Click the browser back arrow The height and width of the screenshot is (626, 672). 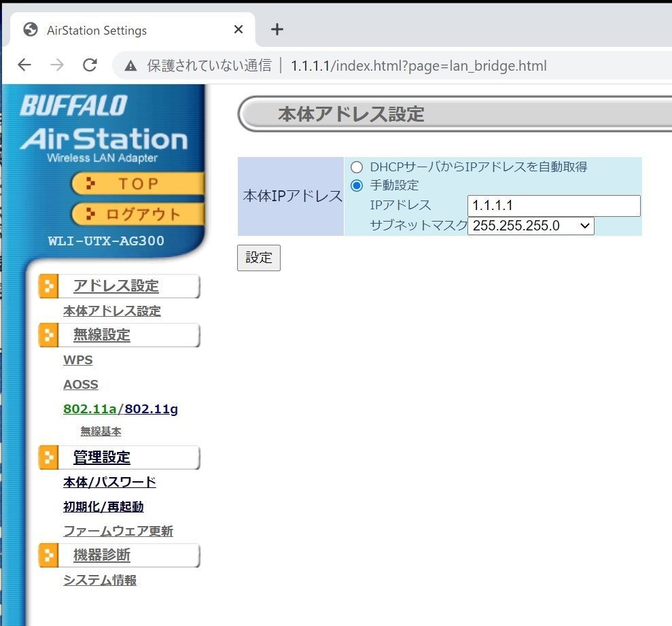(x=24, y=65)
